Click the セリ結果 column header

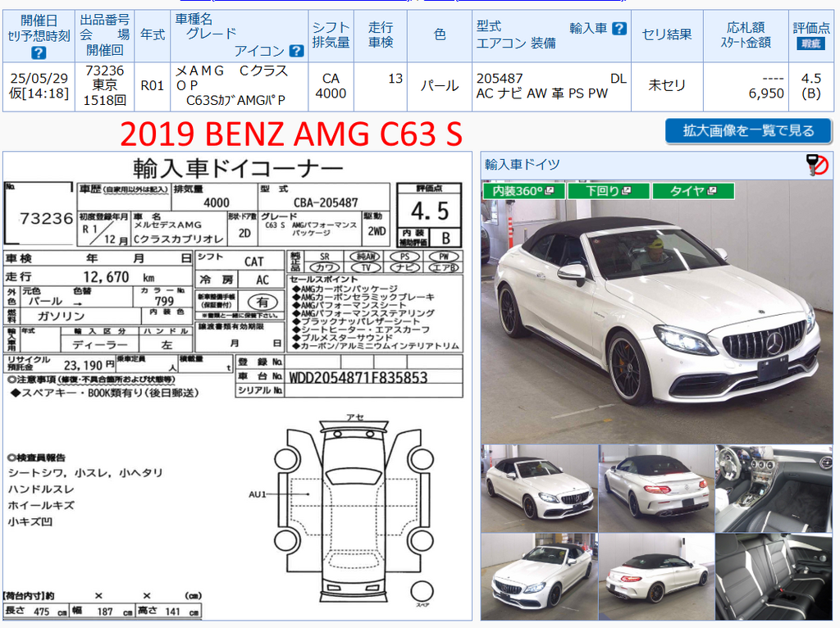pos(667,34)
